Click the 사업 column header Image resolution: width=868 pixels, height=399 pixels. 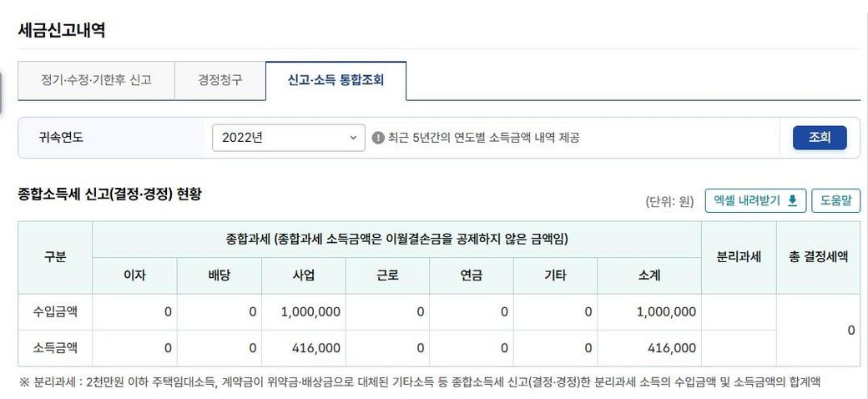304,275
